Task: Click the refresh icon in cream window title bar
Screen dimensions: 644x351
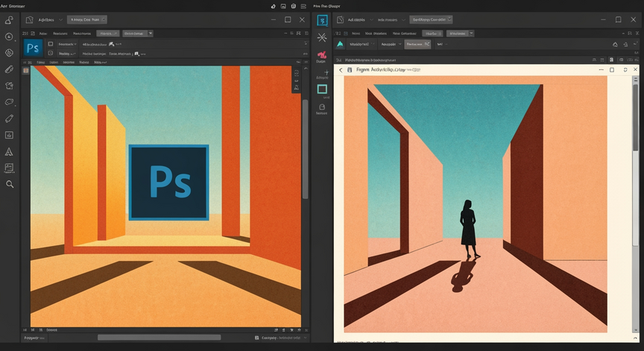Action: tap(625, 70)
